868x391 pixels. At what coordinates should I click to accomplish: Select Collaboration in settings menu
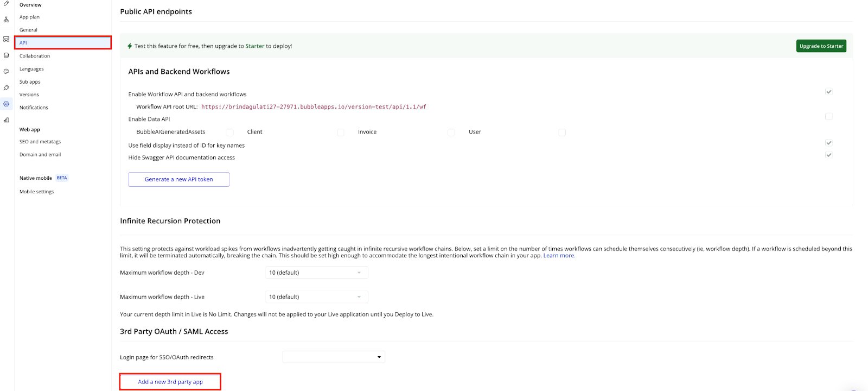tap(35, 56)
